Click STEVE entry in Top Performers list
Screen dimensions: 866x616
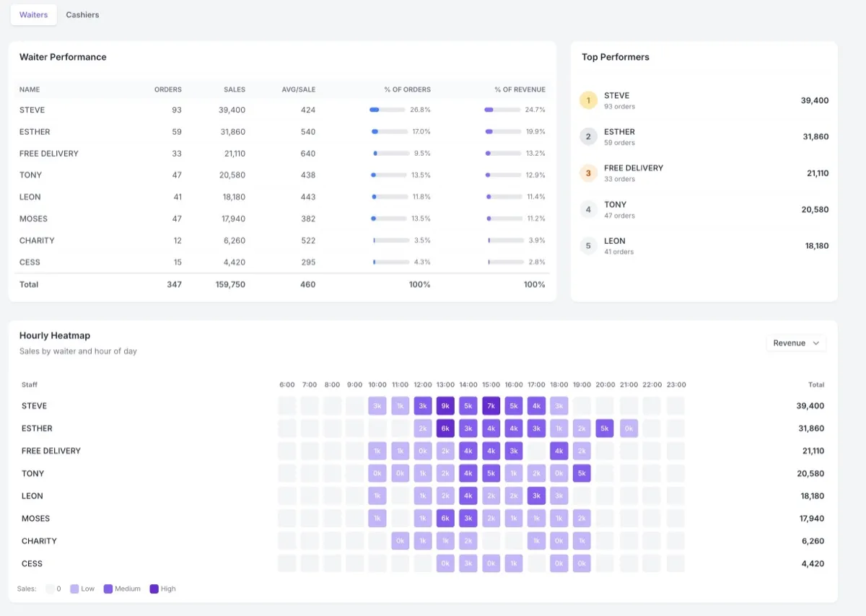point(704,100)
